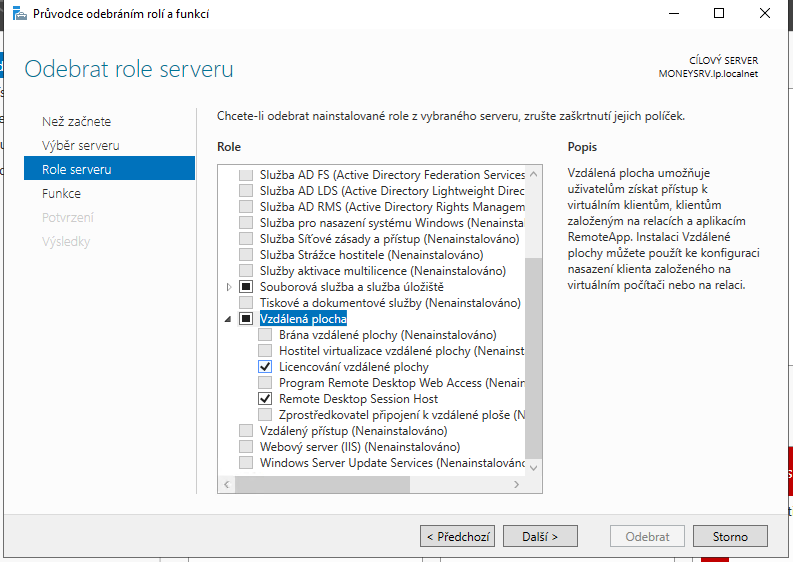Go to the Výběr serveru step
This screenshot has width=793, height=562.
[x=80, y=145]
